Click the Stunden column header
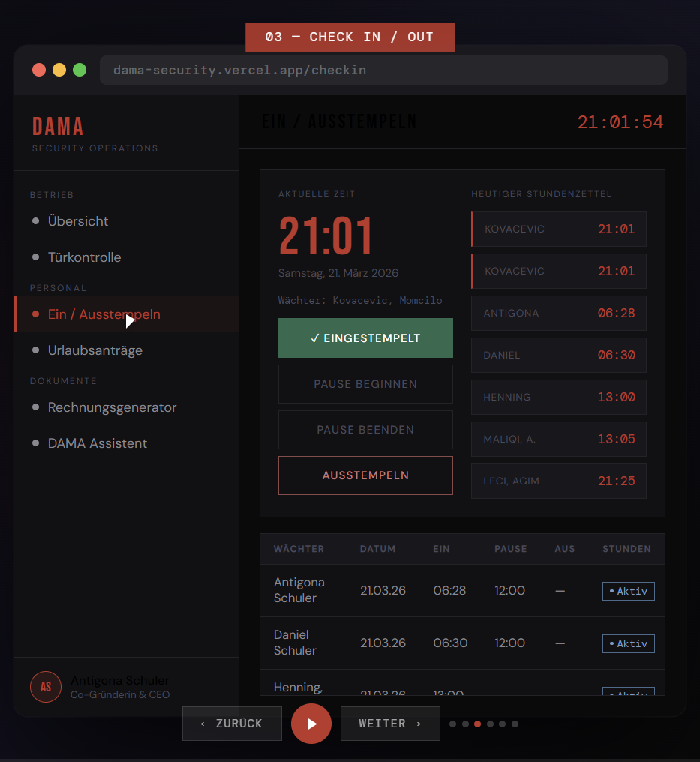 click(x=626, y=549)
